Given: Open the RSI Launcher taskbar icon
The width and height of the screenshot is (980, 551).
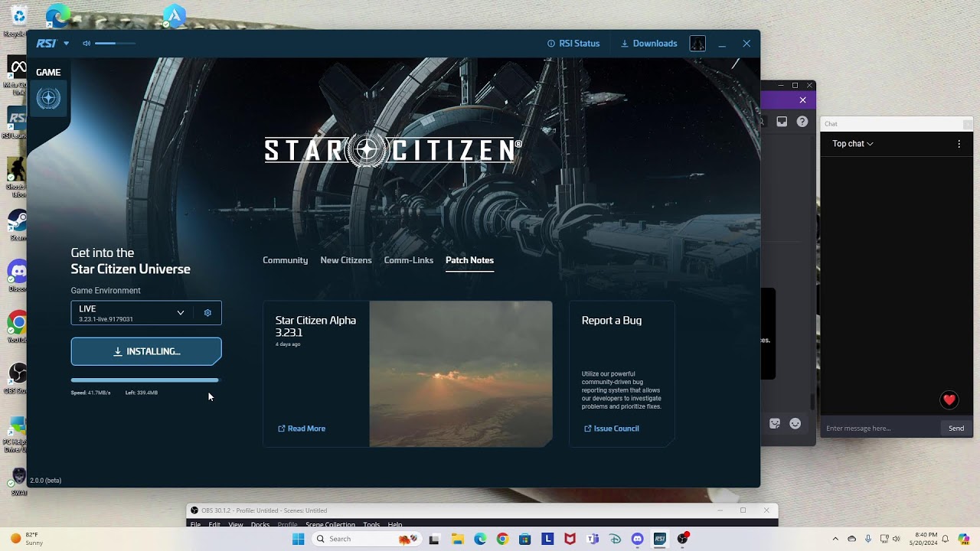Looking at the screenshot, I should click(x=660, y=539).
